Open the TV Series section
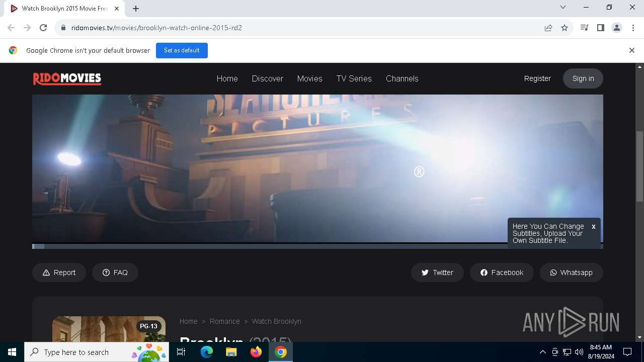The height and width of the screenshot is (362, 644). pyautogui.click(x=354, y=78)
